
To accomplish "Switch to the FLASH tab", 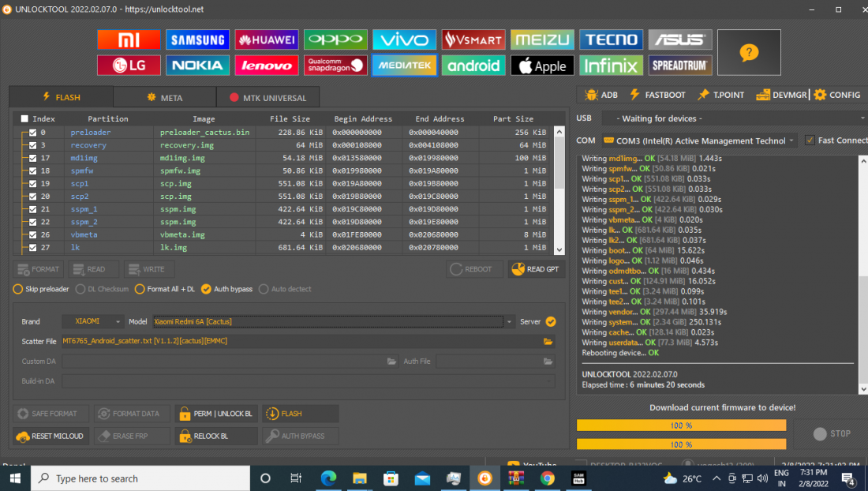I will point(62,97).
